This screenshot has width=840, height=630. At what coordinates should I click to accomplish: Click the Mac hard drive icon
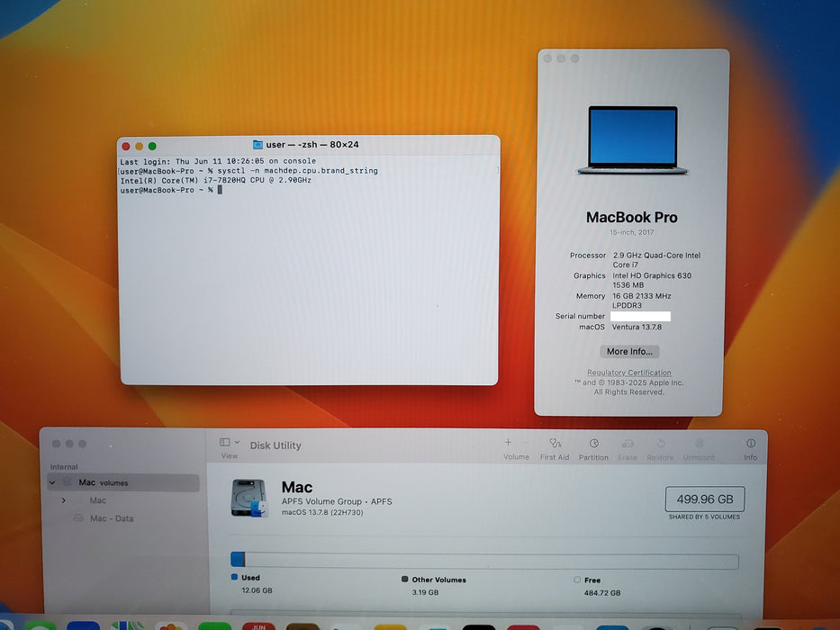click(249, 499)
